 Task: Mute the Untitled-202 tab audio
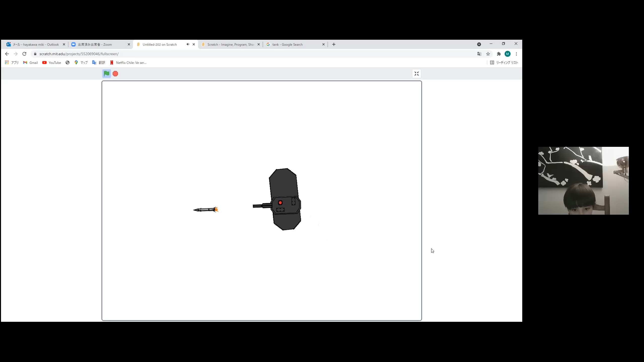click(x=188, y=44)
